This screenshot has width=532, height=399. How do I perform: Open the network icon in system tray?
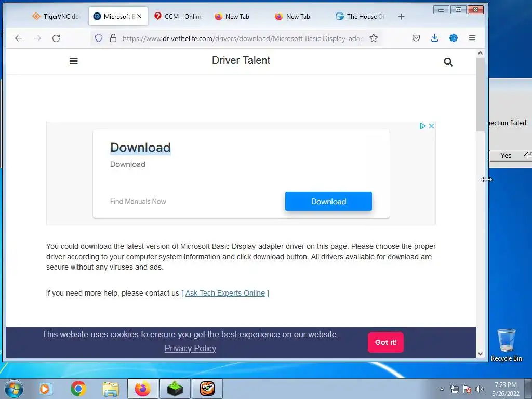[x=454, y=389]
